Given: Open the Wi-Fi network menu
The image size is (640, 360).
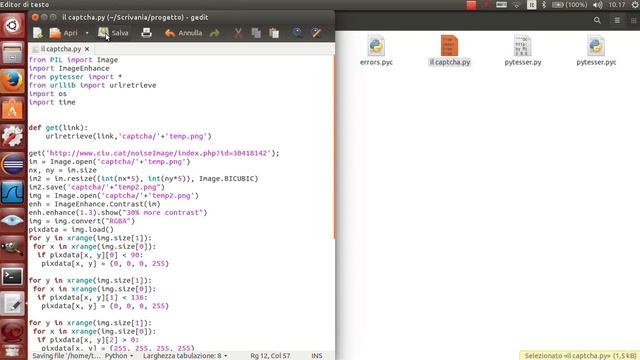Looking at the screenshot, I should (517, 5).
